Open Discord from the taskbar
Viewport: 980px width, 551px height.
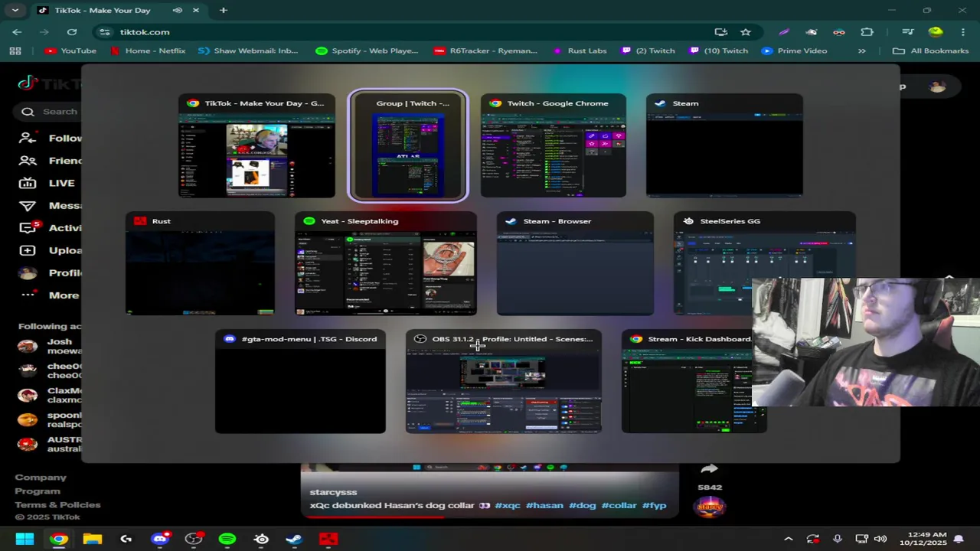(x=160, y=539)
